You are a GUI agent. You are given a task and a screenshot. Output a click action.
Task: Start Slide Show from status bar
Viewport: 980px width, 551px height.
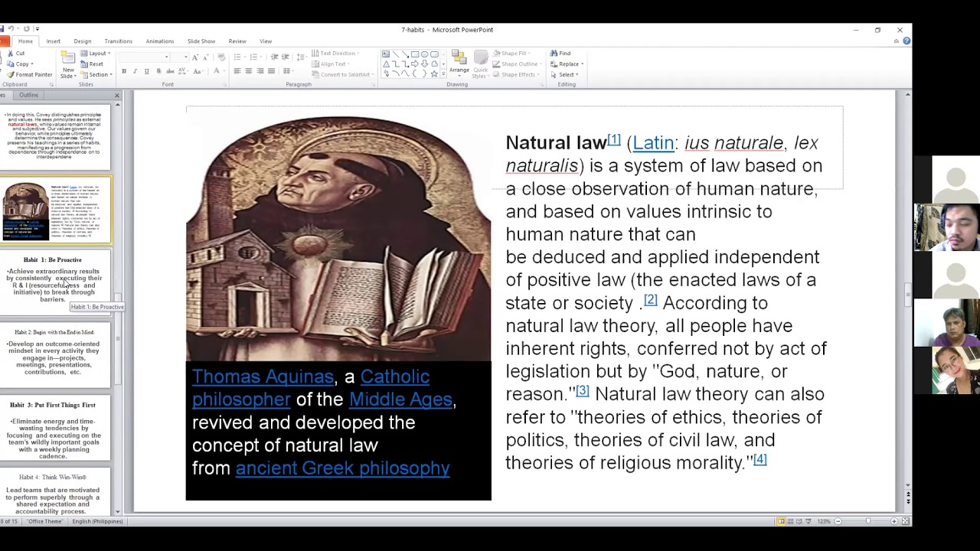pyautogui.click(x=808, y=521)
